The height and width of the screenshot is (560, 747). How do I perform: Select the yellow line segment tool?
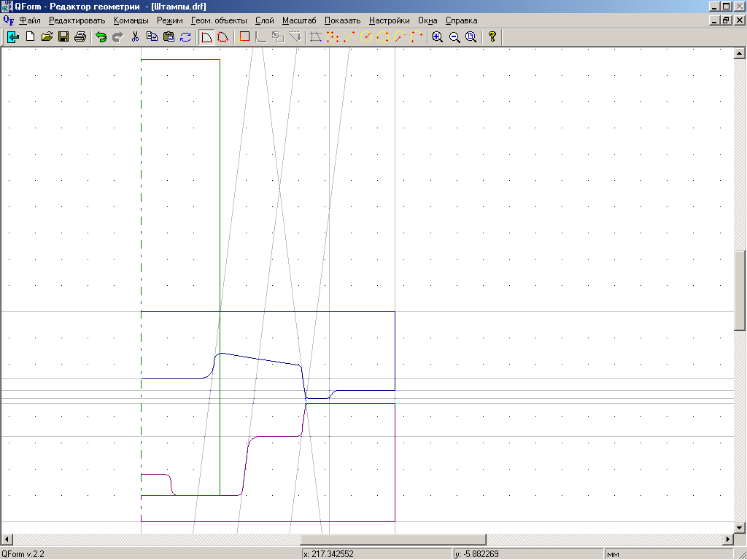pos(349,37)
